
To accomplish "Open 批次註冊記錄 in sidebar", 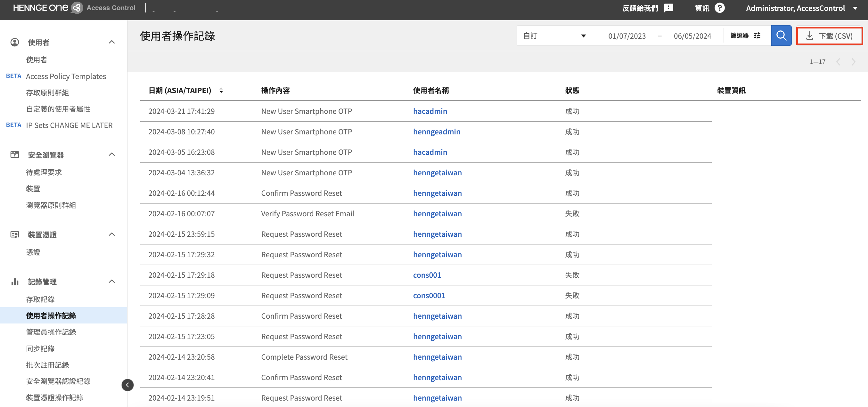I will 47,365.
